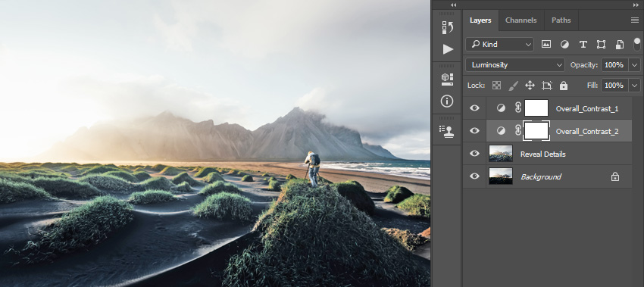
Task: Expand the Opacity slider dropdown arrow
Action: pos(635,65)
